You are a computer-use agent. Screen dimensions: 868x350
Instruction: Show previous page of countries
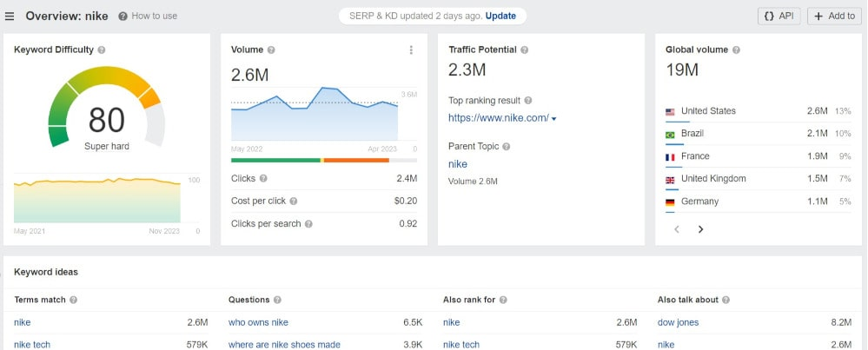[677, 229]
